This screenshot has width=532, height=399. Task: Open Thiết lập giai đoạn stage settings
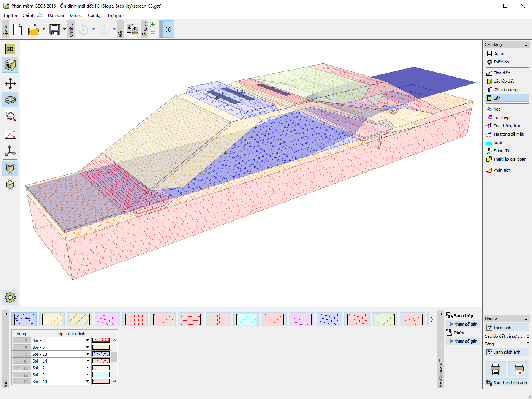click(x=507, y=159)
